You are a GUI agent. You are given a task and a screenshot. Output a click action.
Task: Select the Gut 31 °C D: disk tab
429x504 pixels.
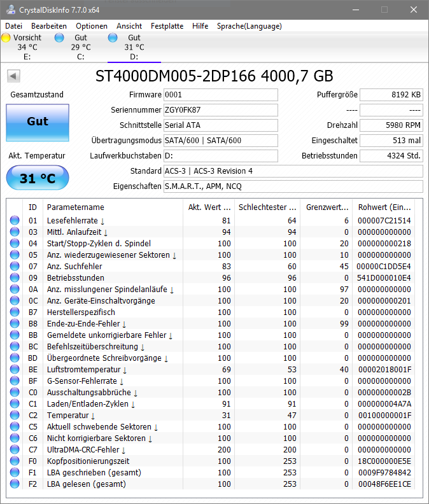(x=134, y=47)
